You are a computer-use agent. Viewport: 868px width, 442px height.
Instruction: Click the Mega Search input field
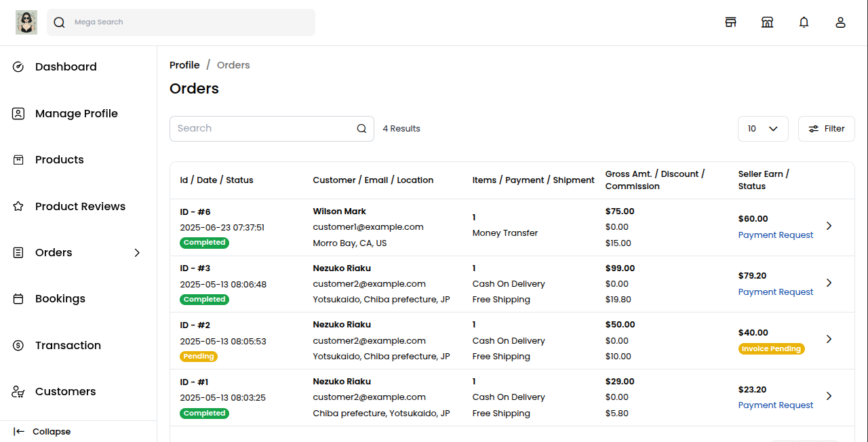190,22
